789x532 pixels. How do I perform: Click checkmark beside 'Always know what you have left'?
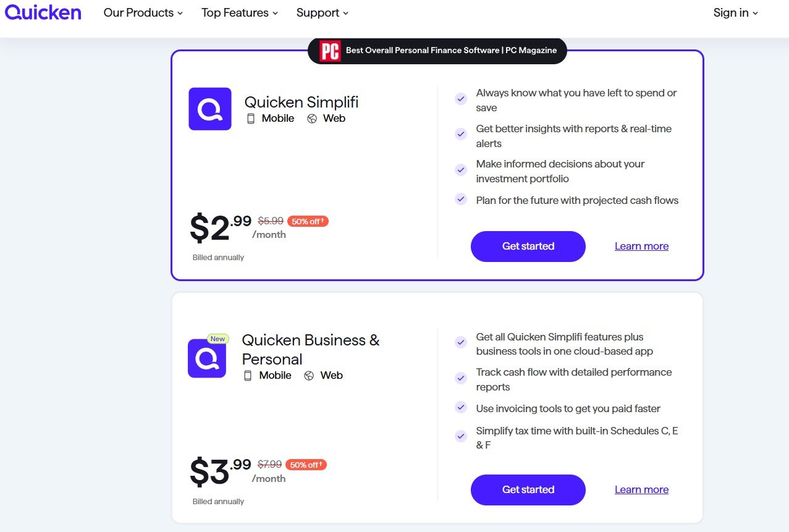pyautogui.click(x=461, y=99)
